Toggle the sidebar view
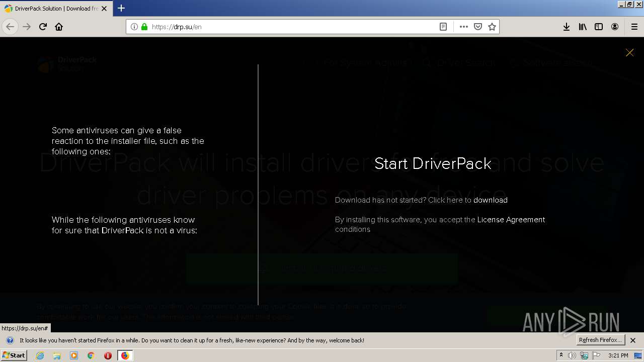Image resolution: width=644 pixels, height=362 pixels. pos(599,27)
